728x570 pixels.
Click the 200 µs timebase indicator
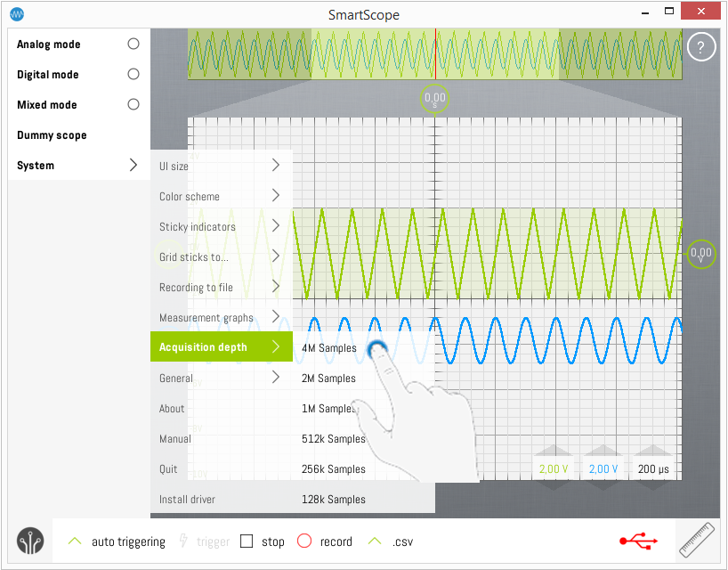click(x=651, y=468)
